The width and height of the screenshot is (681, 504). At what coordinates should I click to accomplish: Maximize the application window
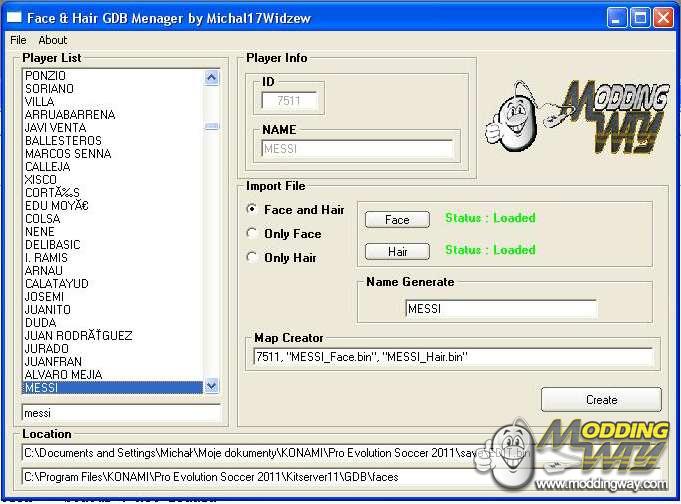(640, 16)
